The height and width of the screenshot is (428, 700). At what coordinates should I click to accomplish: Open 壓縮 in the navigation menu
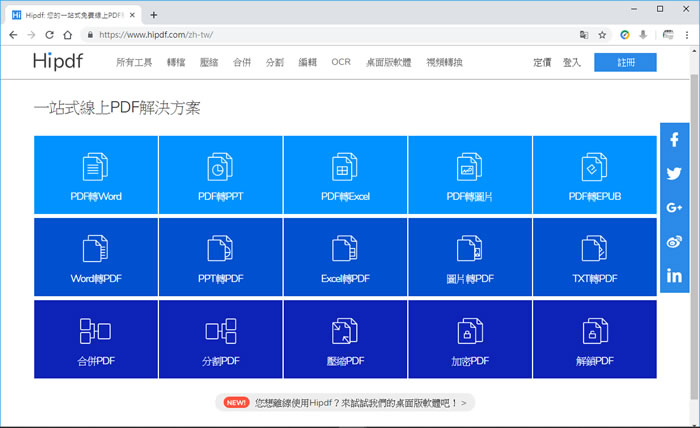click(x=209, y=62)
